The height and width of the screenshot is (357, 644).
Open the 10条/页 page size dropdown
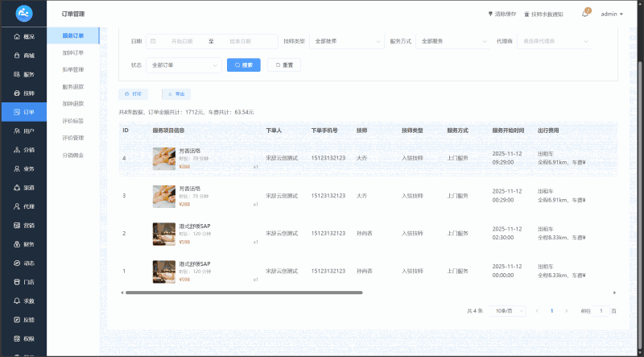[508, 311]
